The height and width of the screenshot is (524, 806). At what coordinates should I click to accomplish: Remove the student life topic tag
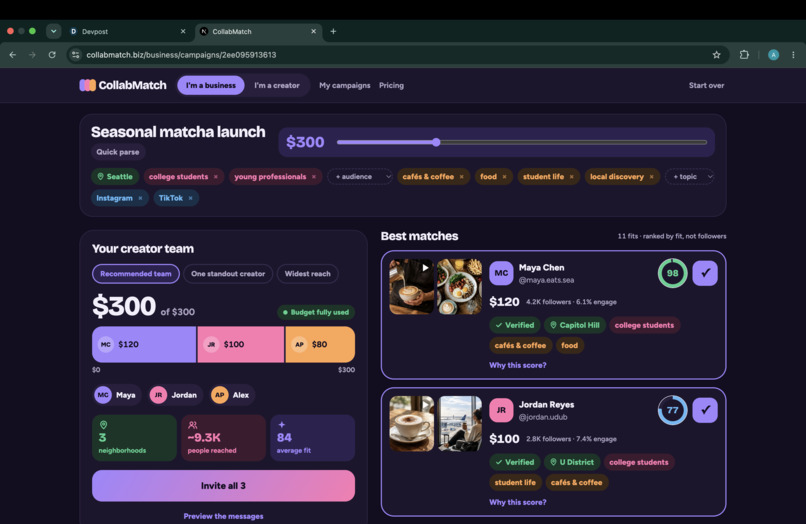point(572,177)
